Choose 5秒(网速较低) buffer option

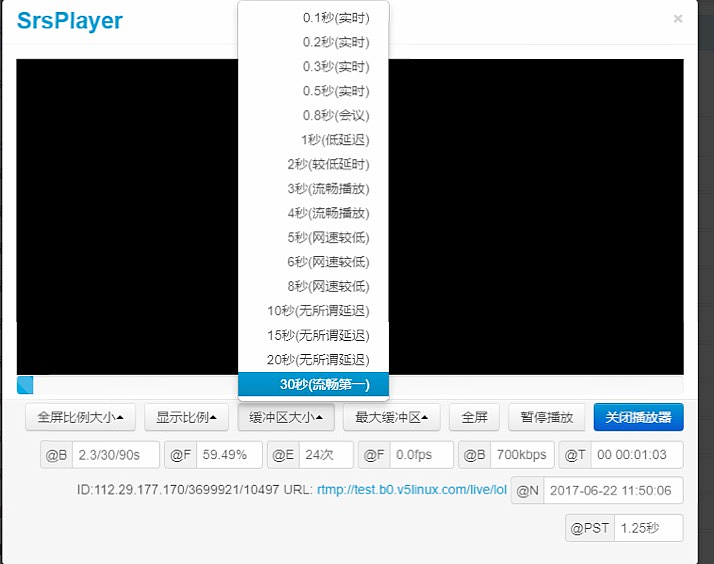(x=327, y=238)
